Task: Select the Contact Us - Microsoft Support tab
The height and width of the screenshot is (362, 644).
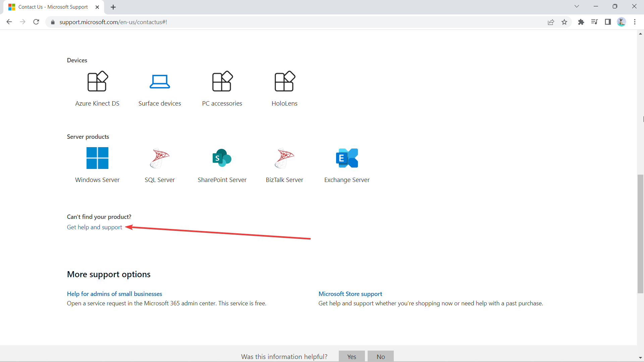Action: (x=53, y=7)
